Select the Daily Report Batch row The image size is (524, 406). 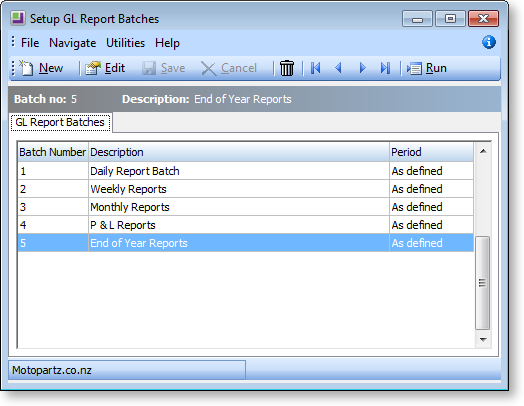coord(246,171)
